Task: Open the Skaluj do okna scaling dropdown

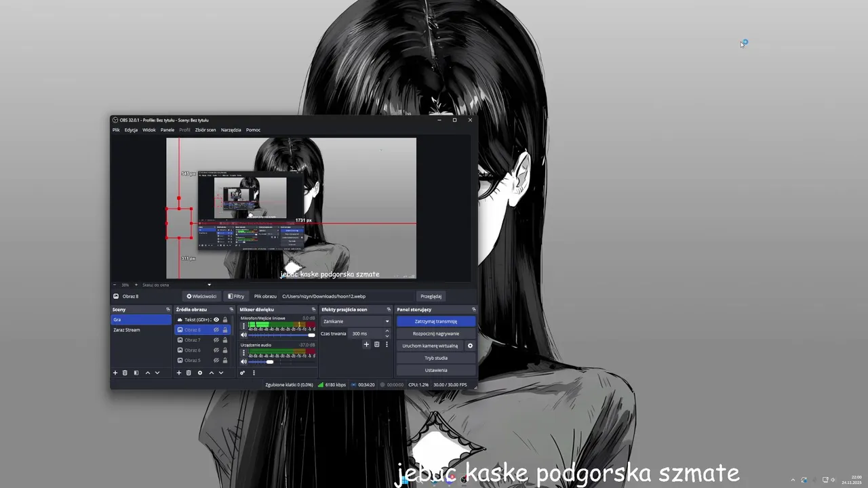Action: [177, 285]
